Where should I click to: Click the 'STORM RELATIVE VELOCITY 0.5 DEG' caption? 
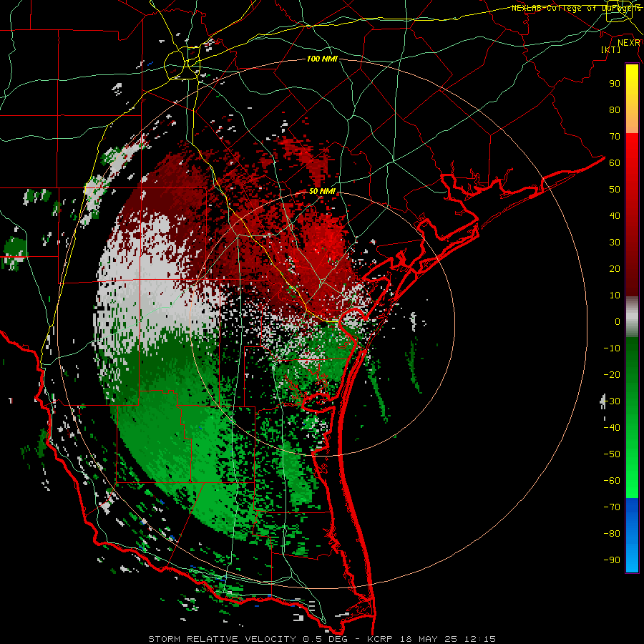click(248, 639)
